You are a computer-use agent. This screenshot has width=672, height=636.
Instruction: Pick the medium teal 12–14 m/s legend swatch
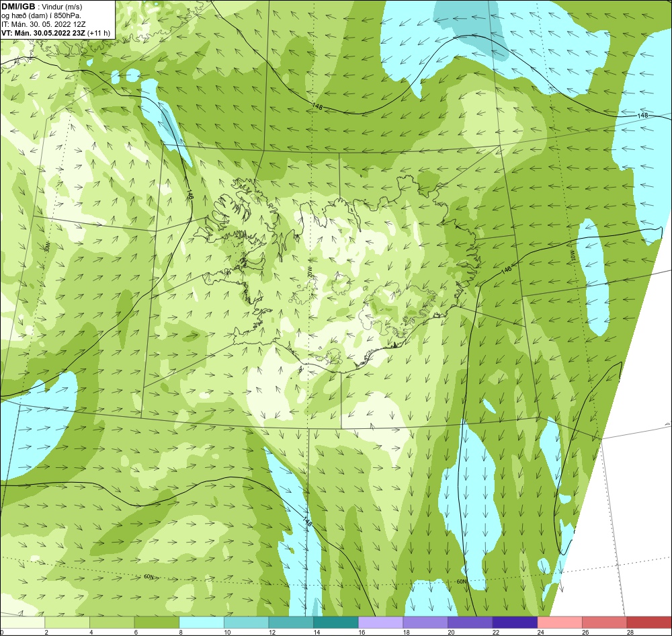click(291, 623)
